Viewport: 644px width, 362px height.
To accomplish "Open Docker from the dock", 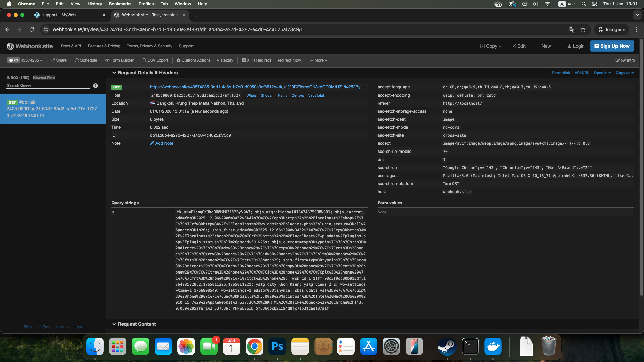I will click(493, 347).
